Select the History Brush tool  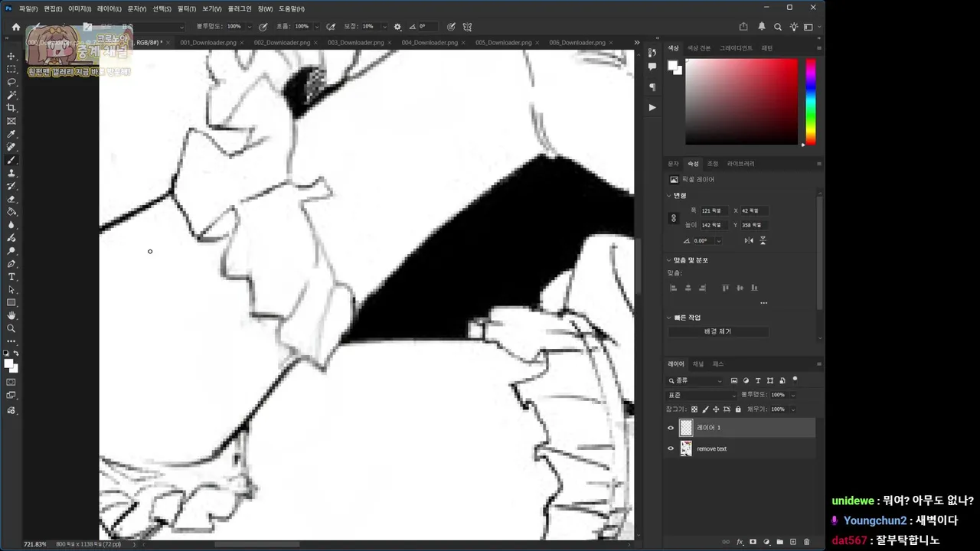[x=11, y=186]
